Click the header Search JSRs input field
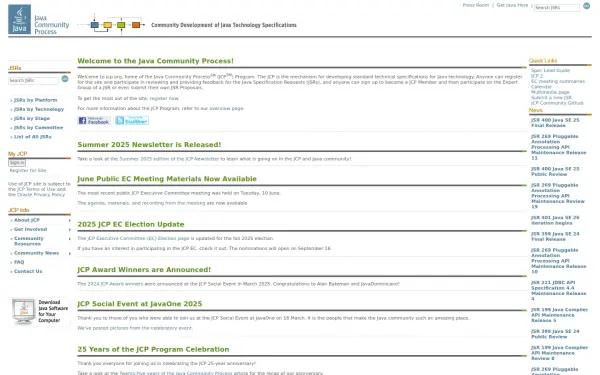600x375 pixels. pyautogui.click(x=557, y=8)
